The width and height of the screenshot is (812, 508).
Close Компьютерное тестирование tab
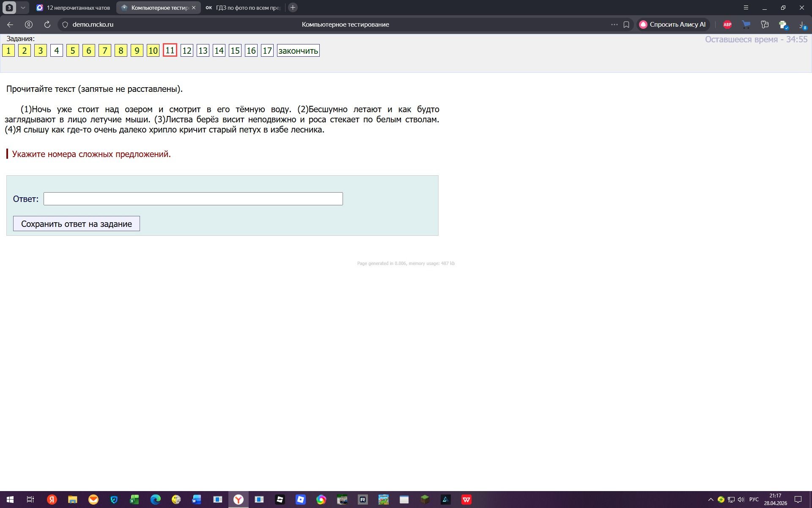(194, 8)
